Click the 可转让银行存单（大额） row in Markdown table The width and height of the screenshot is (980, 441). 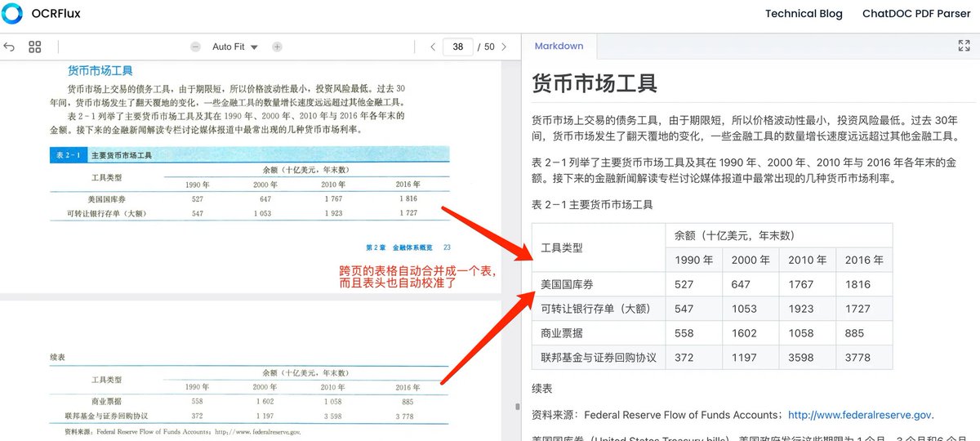tap(599, 309)
